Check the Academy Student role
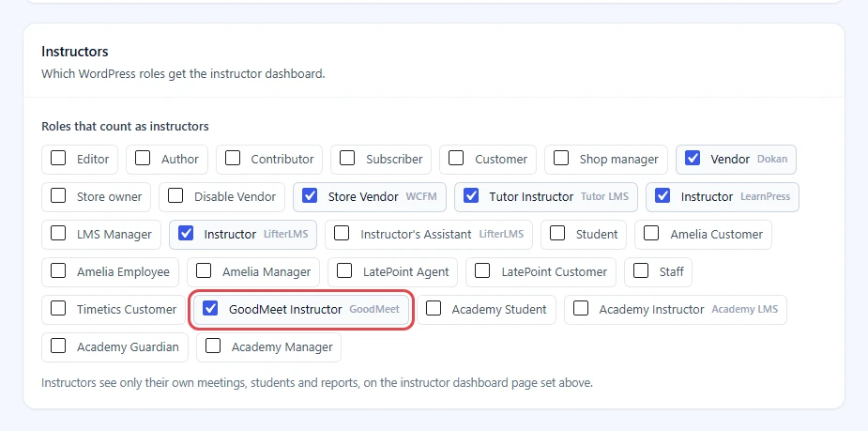 pos(434,309)
